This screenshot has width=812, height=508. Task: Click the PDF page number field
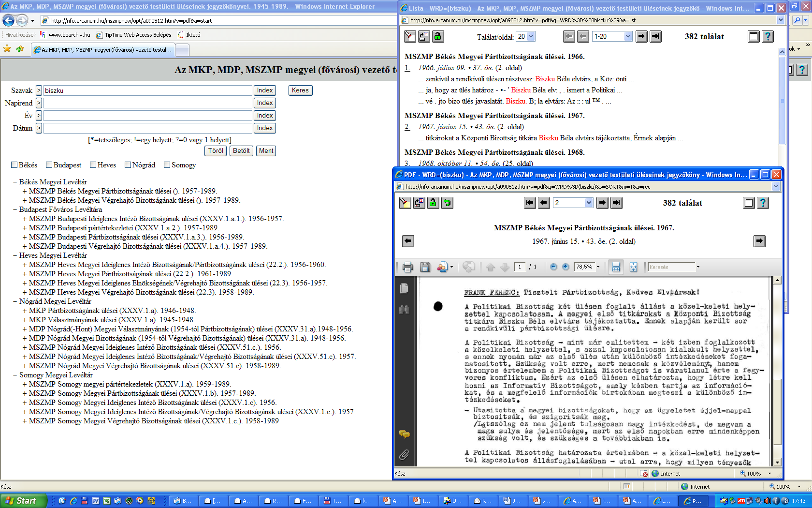click(520, 267)
